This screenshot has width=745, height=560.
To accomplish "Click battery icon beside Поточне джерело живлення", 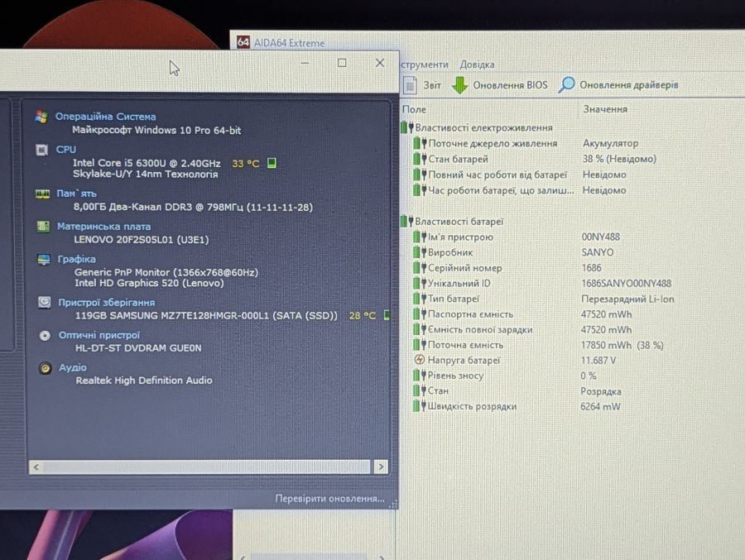I will click(x=420, y=143).
